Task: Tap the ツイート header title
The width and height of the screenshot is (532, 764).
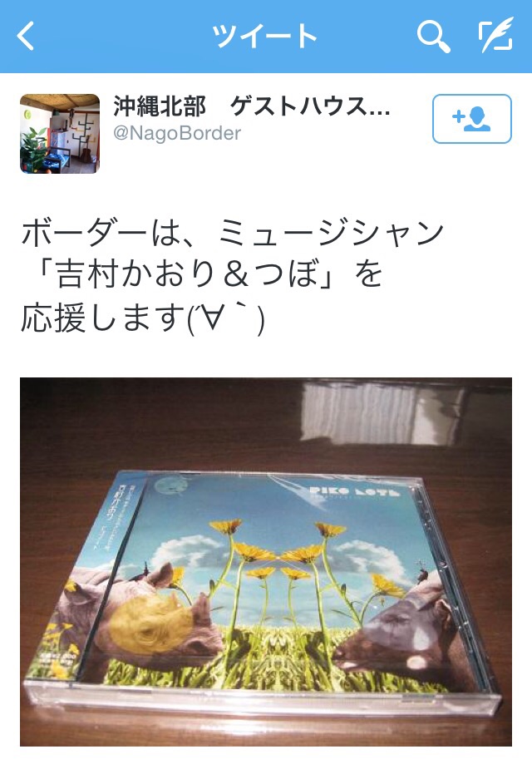Action: point(264,36)
